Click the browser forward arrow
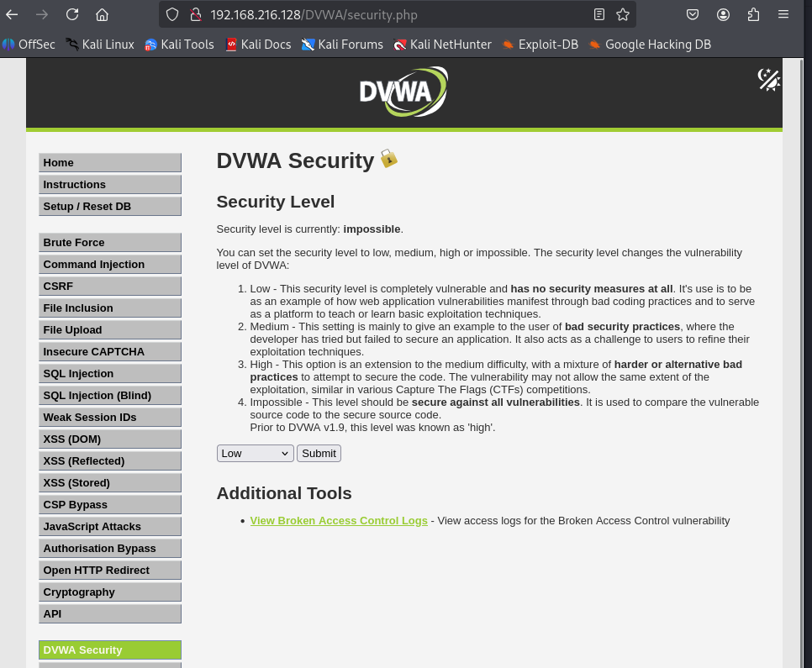812x668 pixels. 42,14
